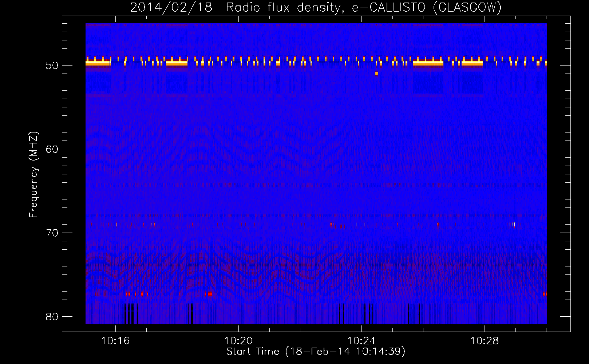This screenshot has height=364, width=589.
Task: Click the 'Start Time (18-Feb-14 10:14:39)' label
Action: click(x=316, y=352)
